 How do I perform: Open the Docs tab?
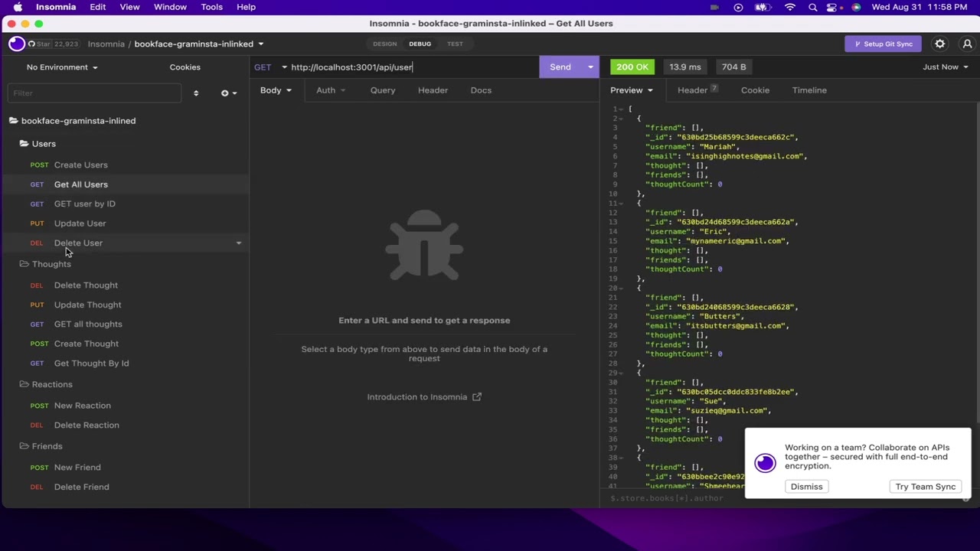point(481,90)
